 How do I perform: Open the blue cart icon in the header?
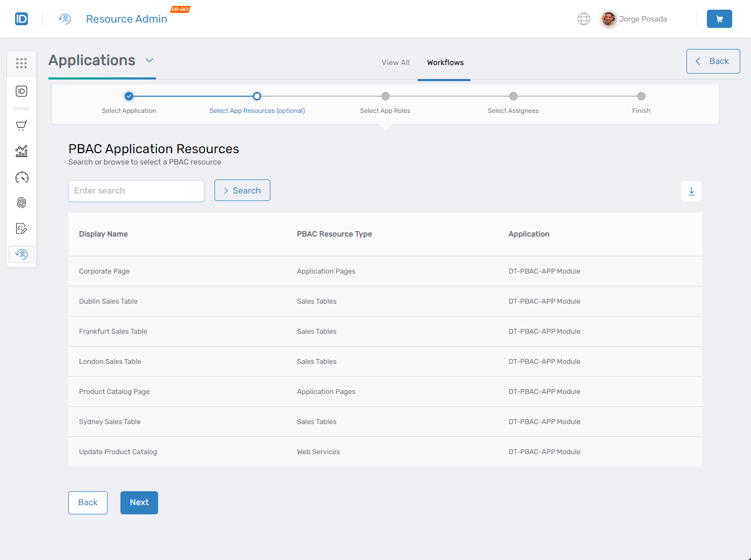[719, 19]
